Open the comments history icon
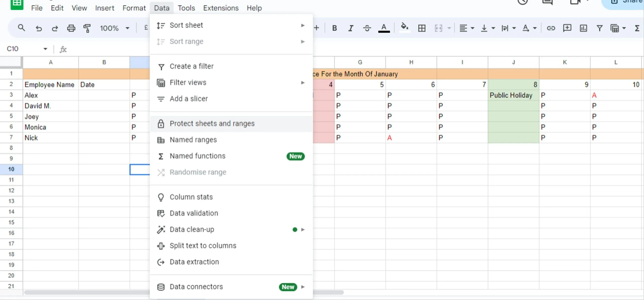 pos(547,2)
